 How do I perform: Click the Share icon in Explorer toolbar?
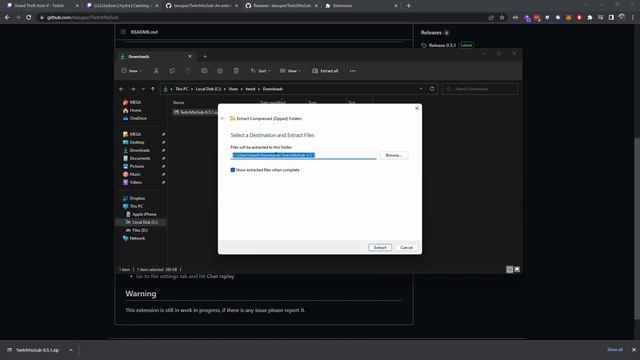tap(220, 71)
